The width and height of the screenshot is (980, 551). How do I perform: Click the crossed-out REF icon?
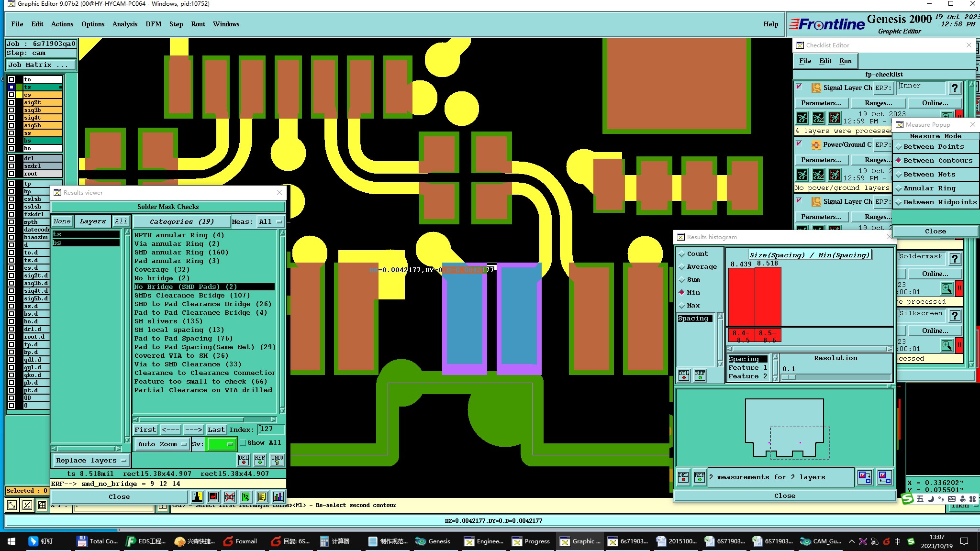click(230, 497)
